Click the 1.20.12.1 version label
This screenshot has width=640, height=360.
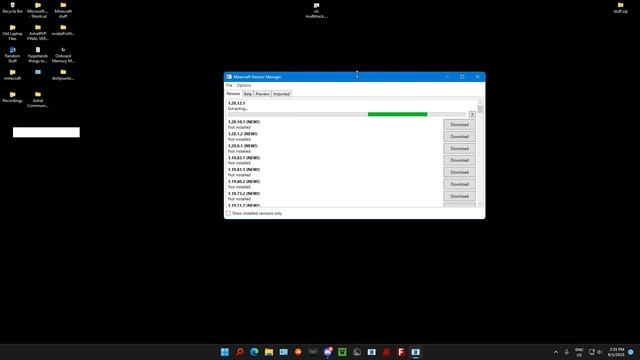coord(236,103)
